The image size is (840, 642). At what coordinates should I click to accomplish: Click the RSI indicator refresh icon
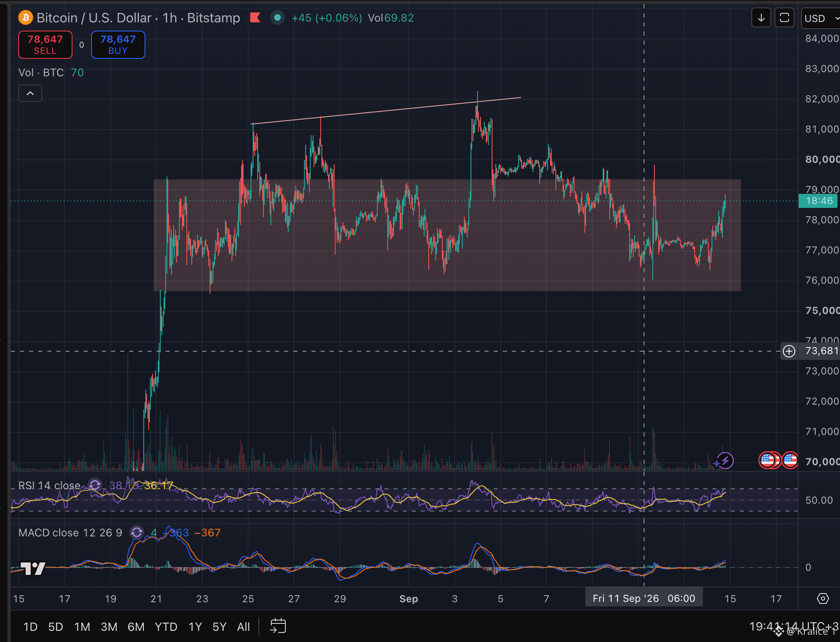coord(95,485)
